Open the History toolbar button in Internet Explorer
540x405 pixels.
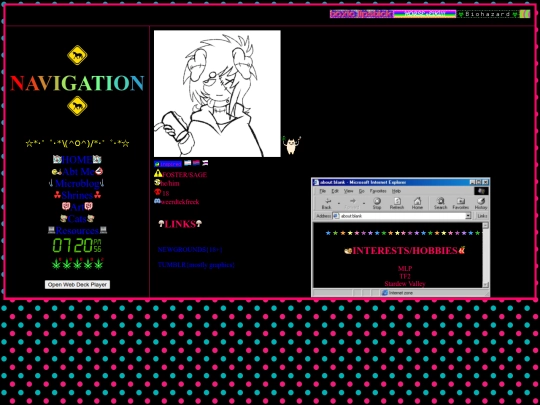tap(481, 203)
